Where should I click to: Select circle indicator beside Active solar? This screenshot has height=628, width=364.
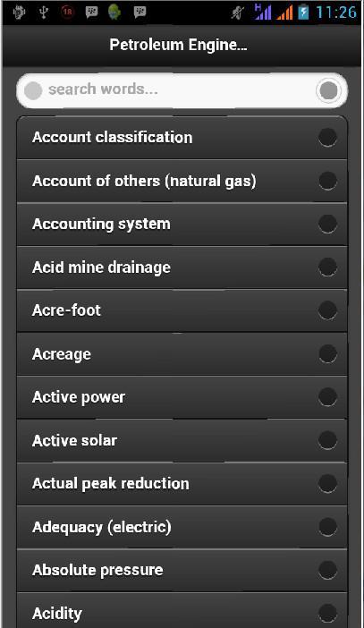[327, 440]
